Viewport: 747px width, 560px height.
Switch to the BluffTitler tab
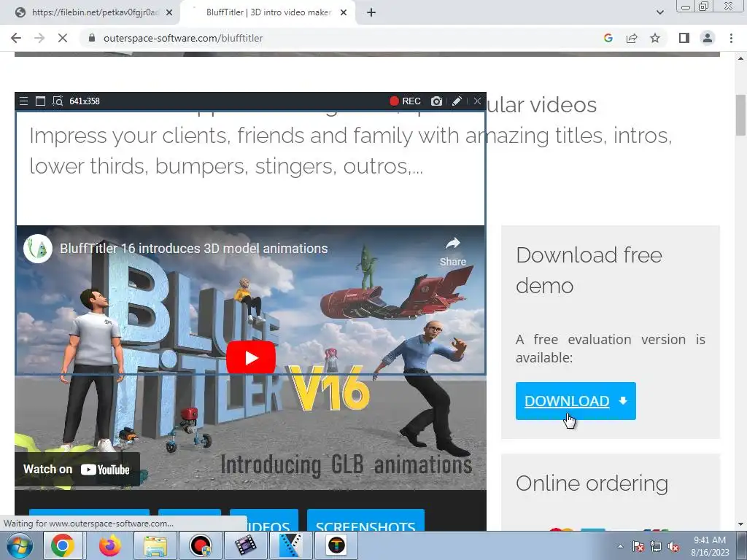pyautogui.click(x=268, y=12)
